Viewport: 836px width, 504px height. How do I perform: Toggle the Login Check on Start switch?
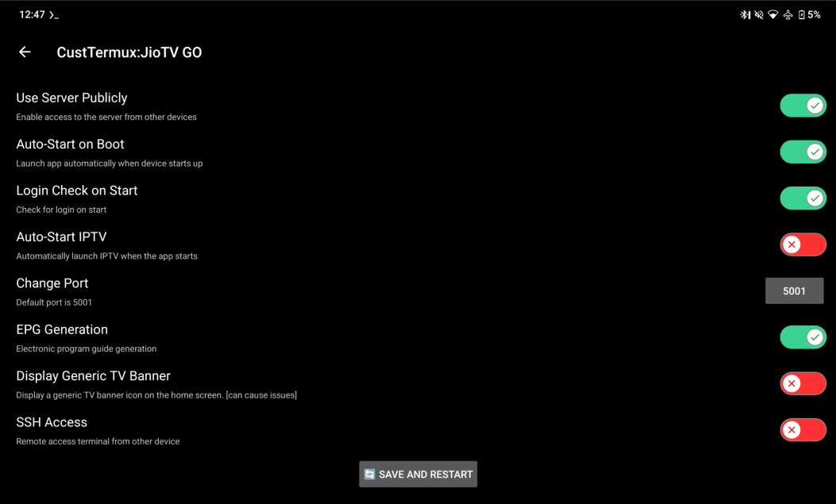click(x=803, y=198)
